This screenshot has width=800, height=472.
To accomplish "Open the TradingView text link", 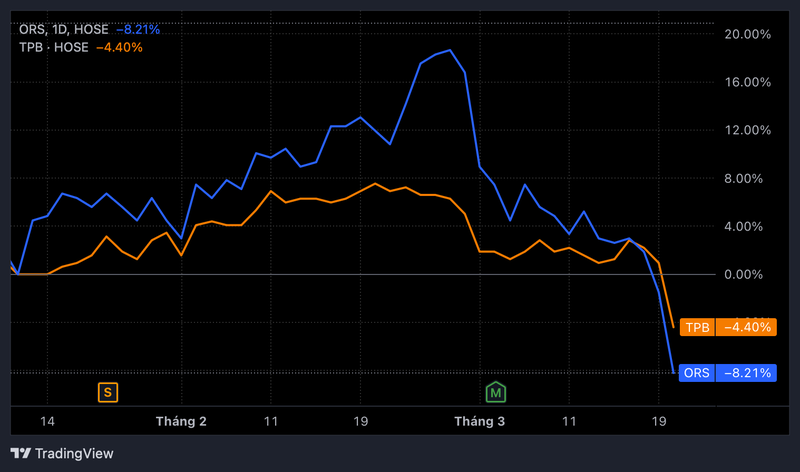I will [x=74, y=453].
